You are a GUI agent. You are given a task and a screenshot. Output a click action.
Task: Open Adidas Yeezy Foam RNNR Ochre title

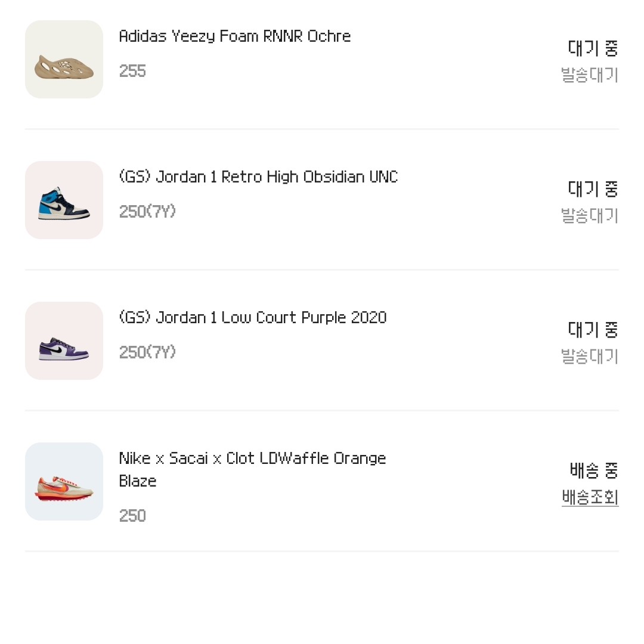(x=235, y=36)
